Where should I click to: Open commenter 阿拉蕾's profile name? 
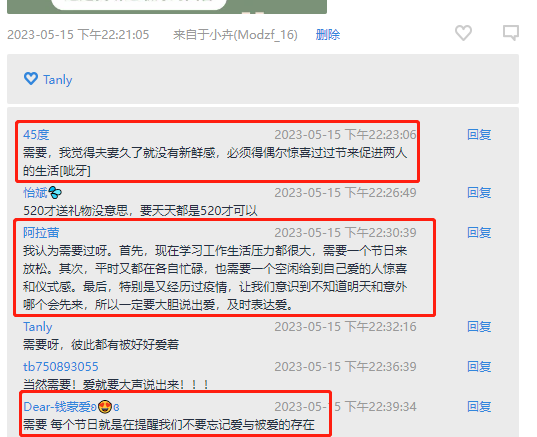(x=41, y=233)
